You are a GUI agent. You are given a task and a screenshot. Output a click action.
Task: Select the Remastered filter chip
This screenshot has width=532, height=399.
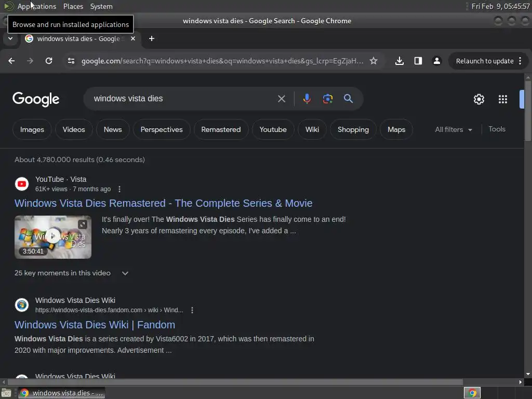coord(221,129)
